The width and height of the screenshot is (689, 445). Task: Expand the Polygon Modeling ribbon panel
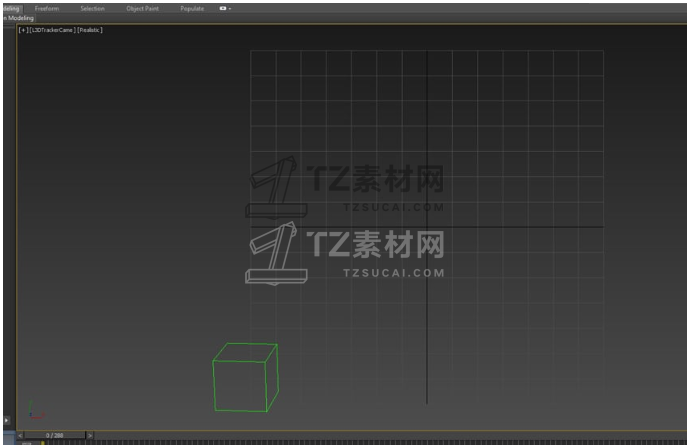point(18,18)
